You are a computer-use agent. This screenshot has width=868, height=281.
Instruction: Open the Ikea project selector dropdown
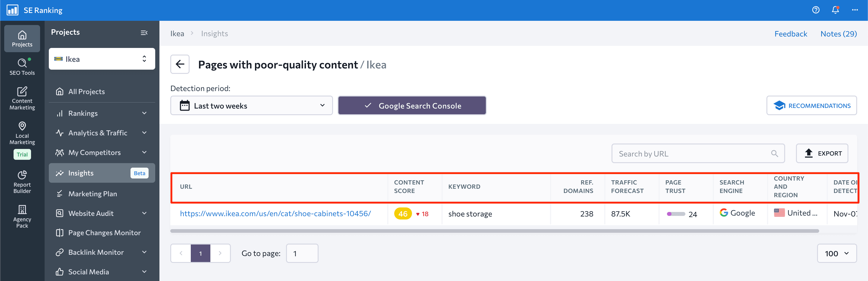(102, 59)
